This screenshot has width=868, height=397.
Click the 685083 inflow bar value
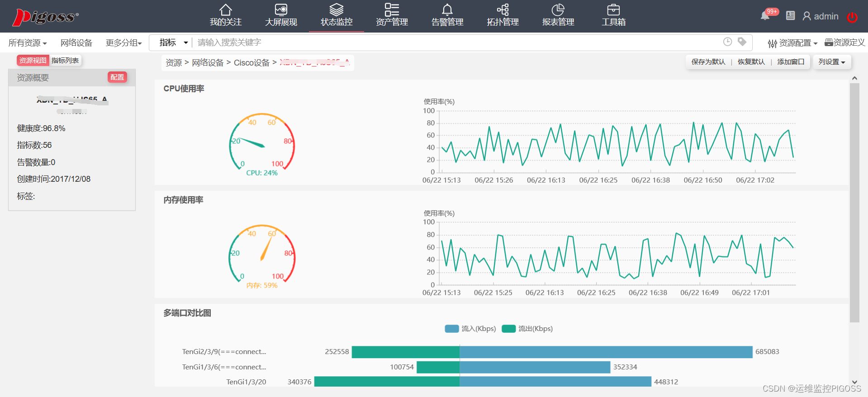pyautogui.click(x=767, y=352)
